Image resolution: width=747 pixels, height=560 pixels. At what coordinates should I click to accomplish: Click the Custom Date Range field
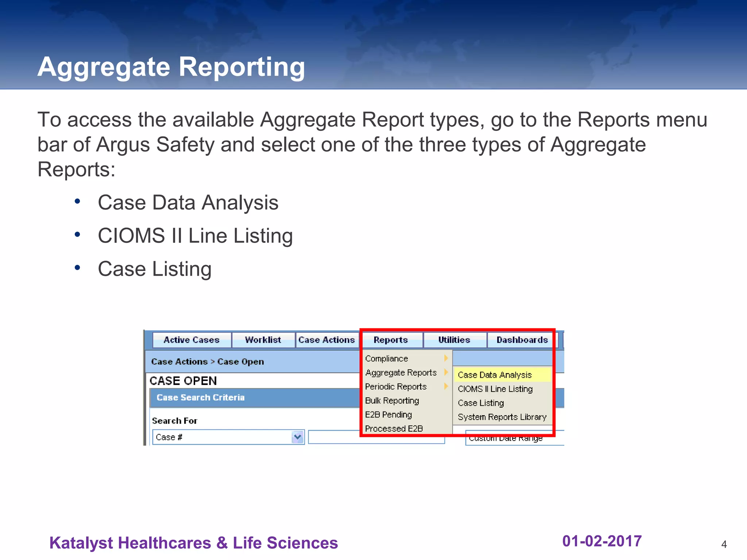[515, 438]
